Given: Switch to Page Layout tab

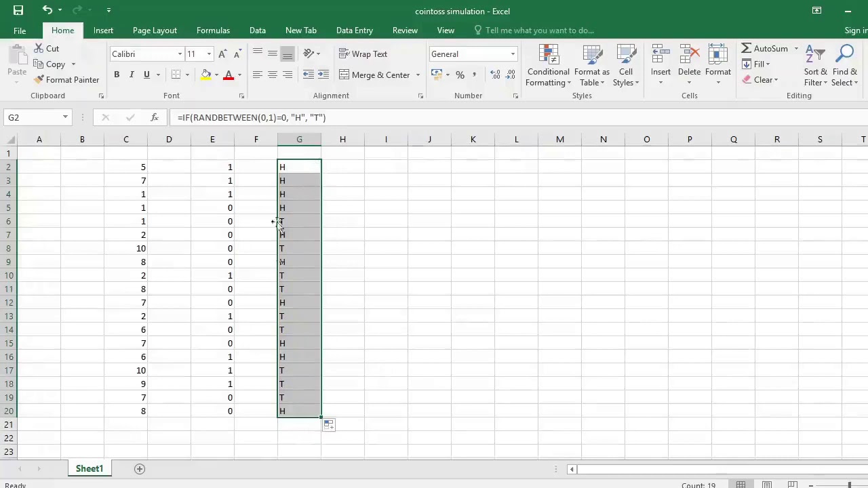Looking at the screenshot, I should click(x=155, y=30).
